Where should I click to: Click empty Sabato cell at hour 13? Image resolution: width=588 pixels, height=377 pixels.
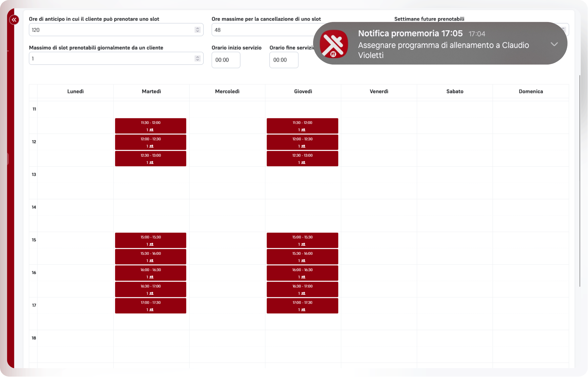[455, 183]
